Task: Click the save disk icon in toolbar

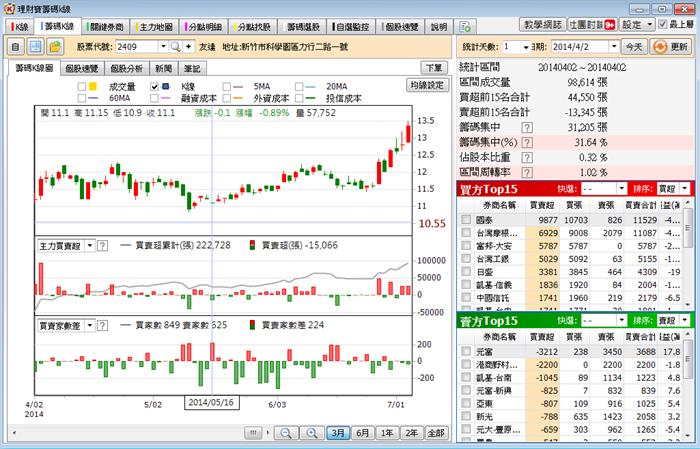Action: pyautogui.click(x=36, y=47)
